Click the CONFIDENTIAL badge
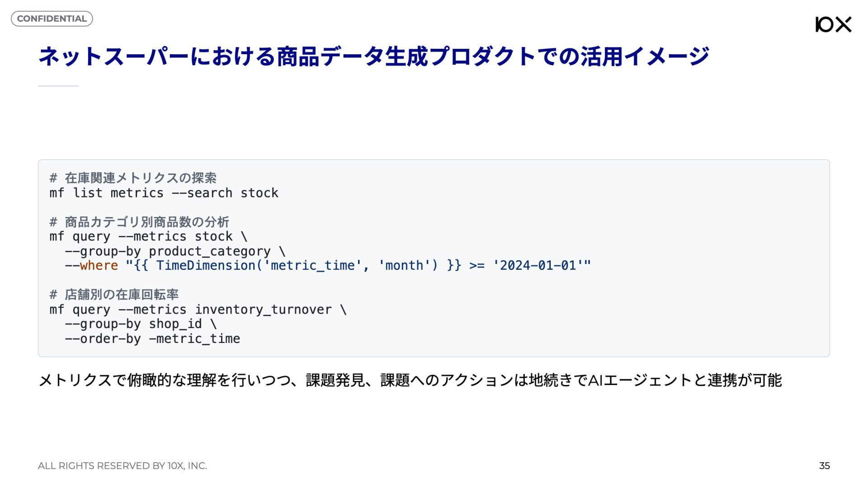The height and width of the screenshot is (488, 868). (x=52, y=19)
